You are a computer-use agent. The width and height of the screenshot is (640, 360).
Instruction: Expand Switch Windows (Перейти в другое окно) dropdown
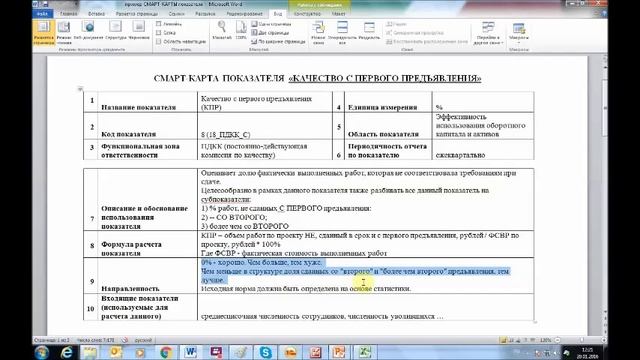click(488, 33)
